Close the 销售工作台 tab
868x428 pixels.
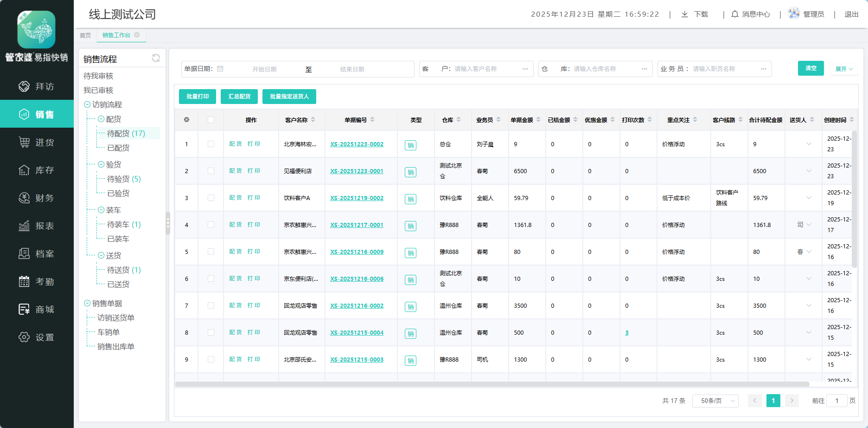pyautogui.click(x=137, y=35)
